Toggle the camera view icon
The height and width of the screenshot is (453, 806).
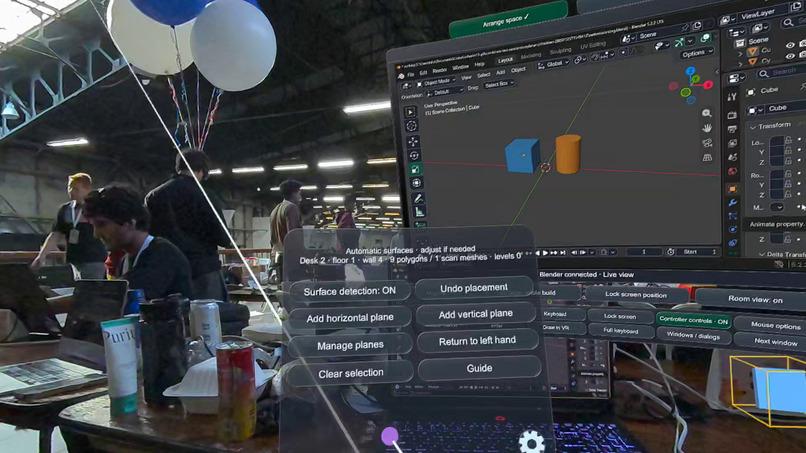pyautogui.click(x=707, y=142)
